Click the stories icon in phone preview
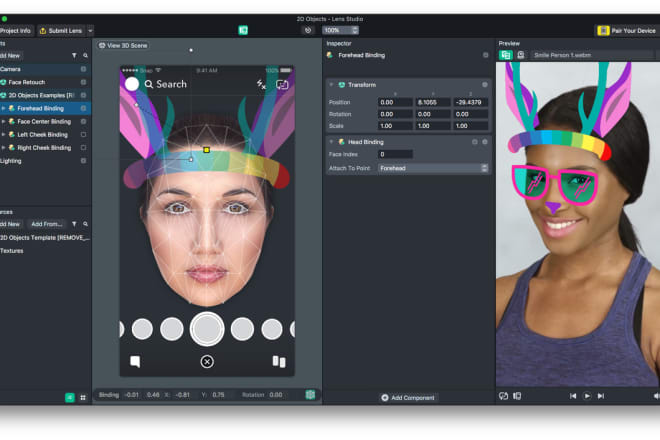Screen dimensions: 660x440 279,361
